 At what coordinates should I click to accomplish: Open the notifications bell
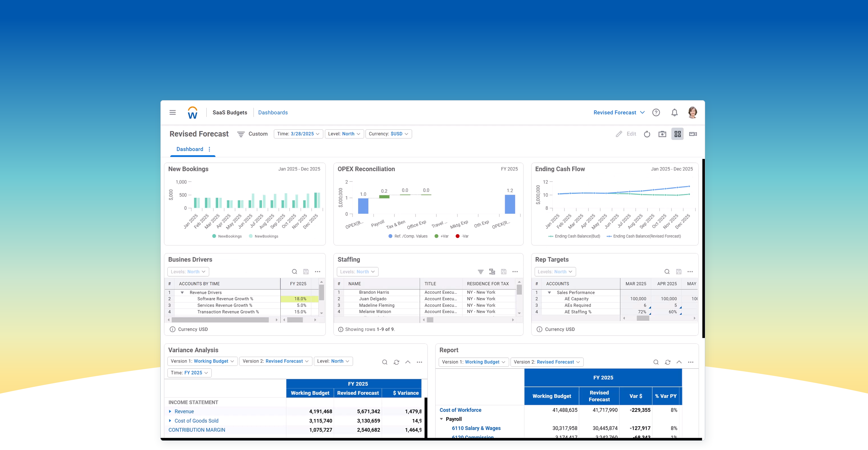click(674, 113)
